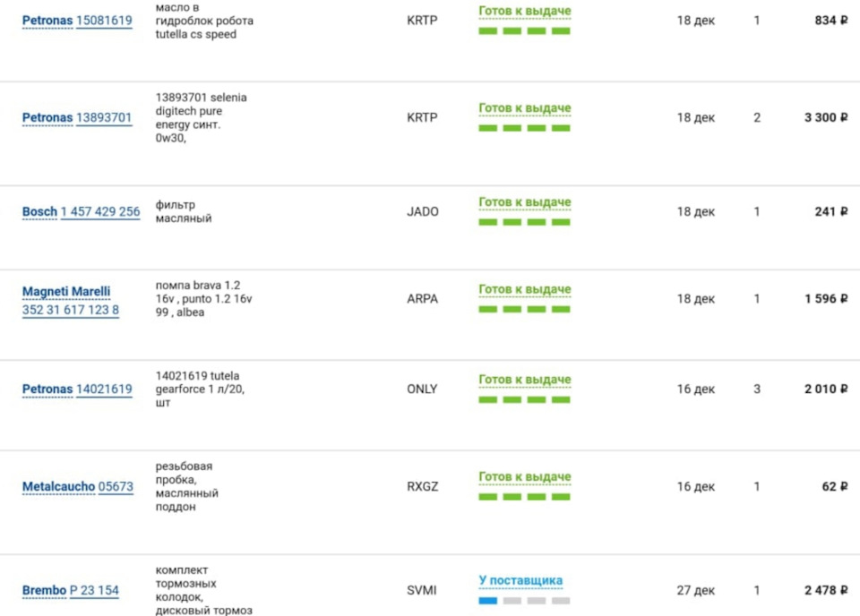The width and height of the screenshot is (860, 616).
Task: Click "Готов к выдаче" in Magneti Marelli row
Action: click(x=524, y=290)
